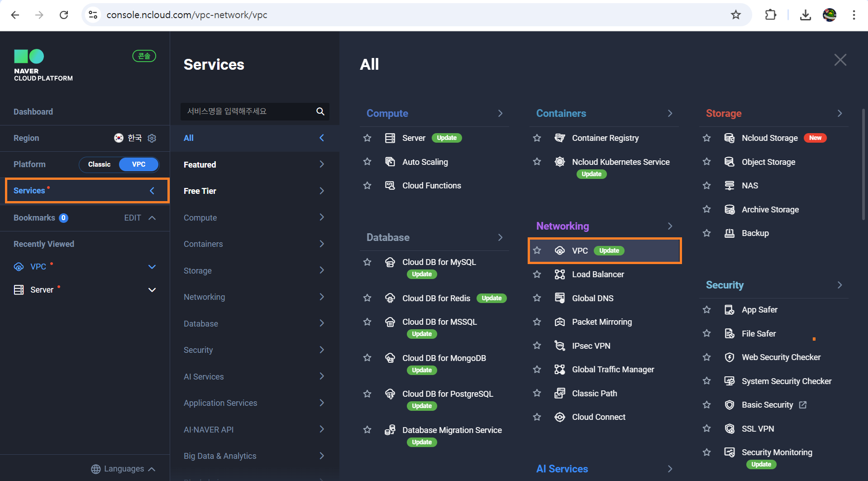
Task: Click the NAS storage icon
Action: [x=730, y=185]
